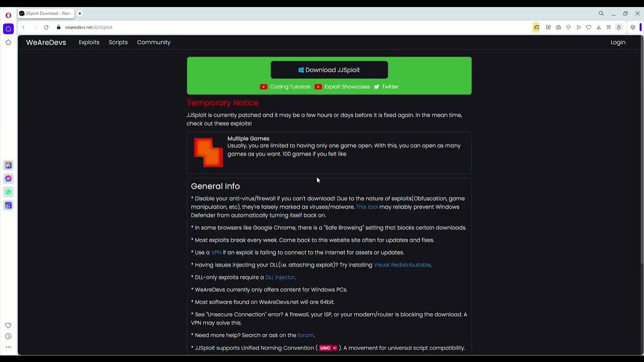The image size is (644, 362).
Task: Open a new tab with plus button
Action: [x=79, y=14]
